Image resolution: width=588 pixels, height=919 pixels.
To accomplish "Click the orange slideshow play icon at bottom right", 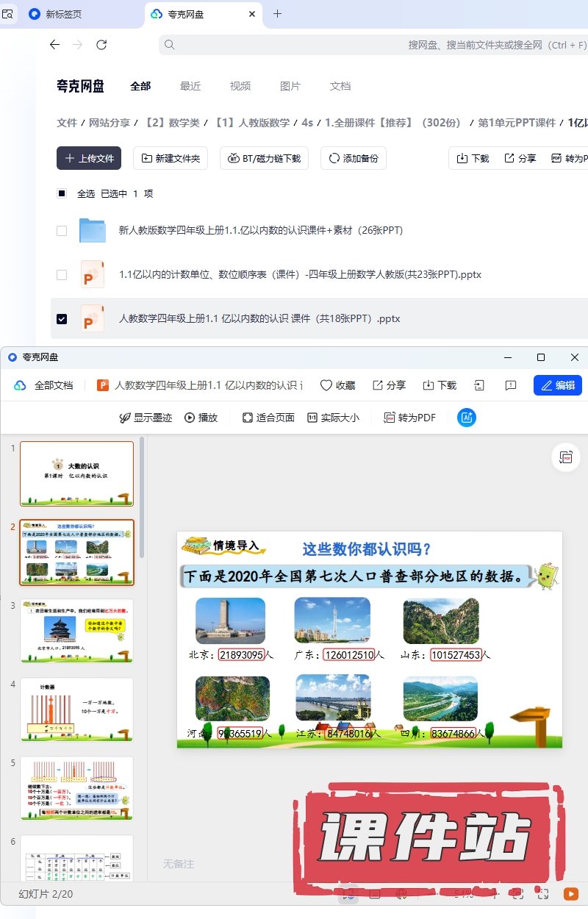I will (x=570, y=894).
